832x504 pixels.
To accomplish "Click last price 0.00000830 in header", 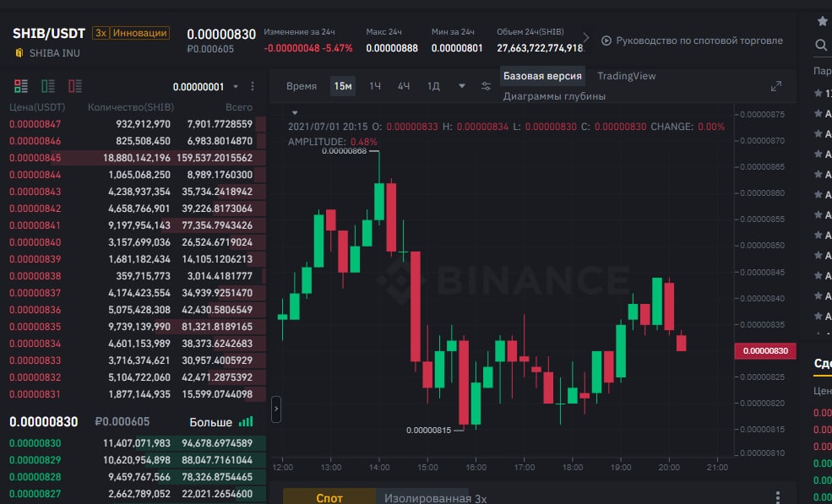I will pyautogui.click(x=221, y=35).
